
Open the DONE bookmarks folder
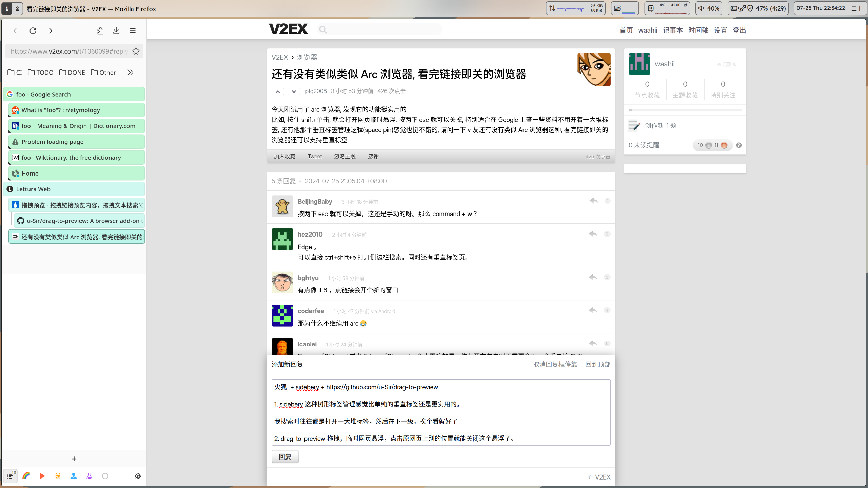point(72,73)
